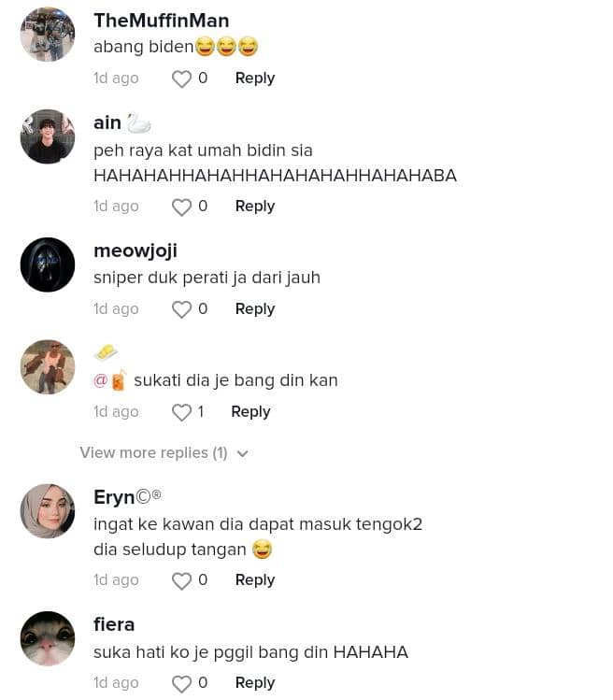Viewport: 613px width, 700px height.
Task: Reply to fiera's comment
Action: [x=255, y=682]
